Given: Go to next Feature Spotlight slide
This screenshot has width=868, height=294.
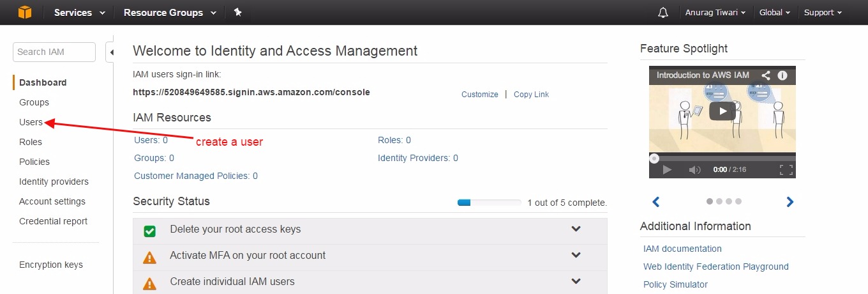Looking at the screenshot, I should [790, 202].
